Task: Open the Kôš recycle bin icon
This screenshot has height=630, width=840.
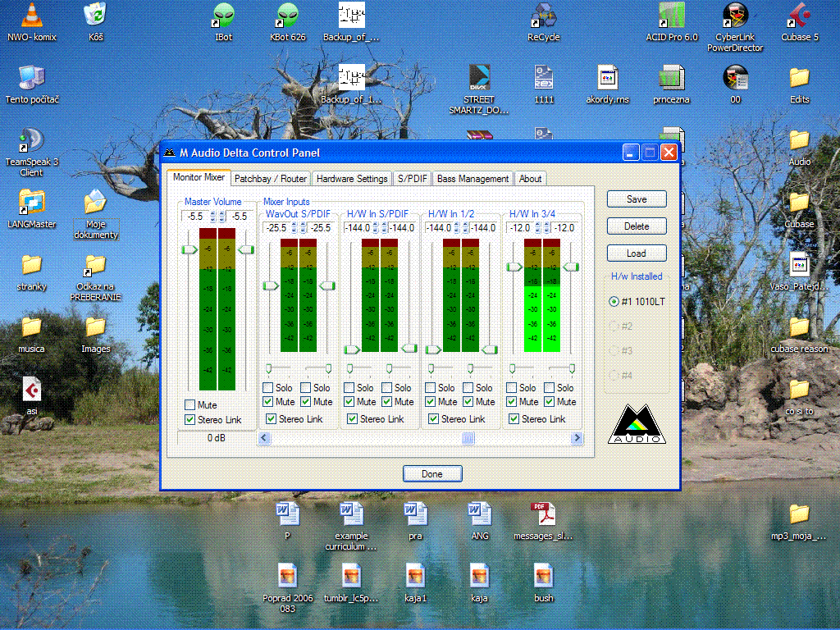Action: pyautogui.click(x=96, y=21)
